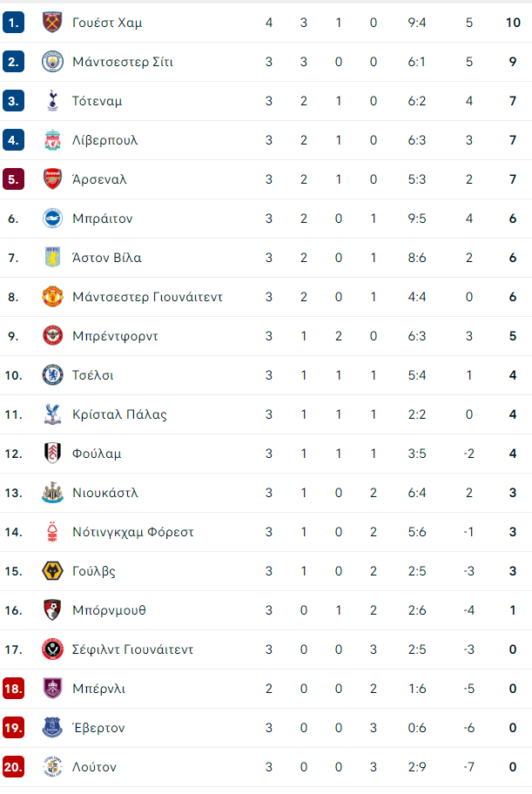Click the Manchester City club badge
The height and width of the screenshot is (794, 532).
coord(52,62)
